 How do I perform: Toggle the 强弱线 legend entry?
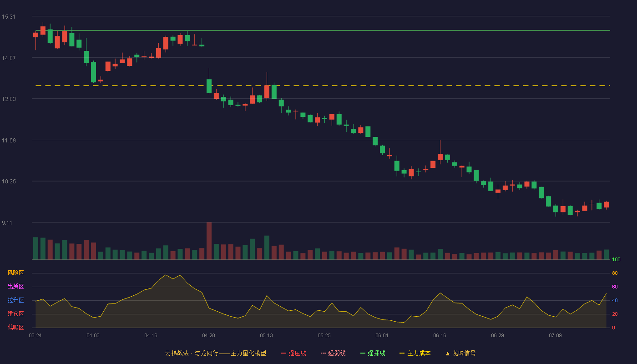pos(333,353)
